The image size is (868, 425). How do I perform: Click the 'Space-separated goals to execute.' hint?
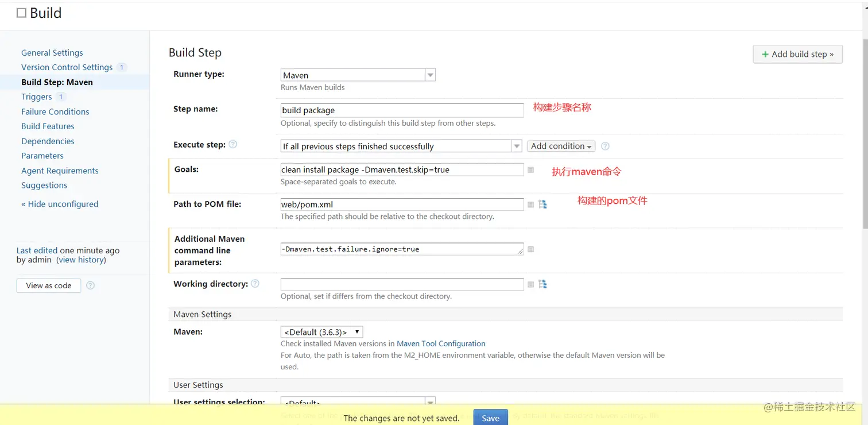339,181
